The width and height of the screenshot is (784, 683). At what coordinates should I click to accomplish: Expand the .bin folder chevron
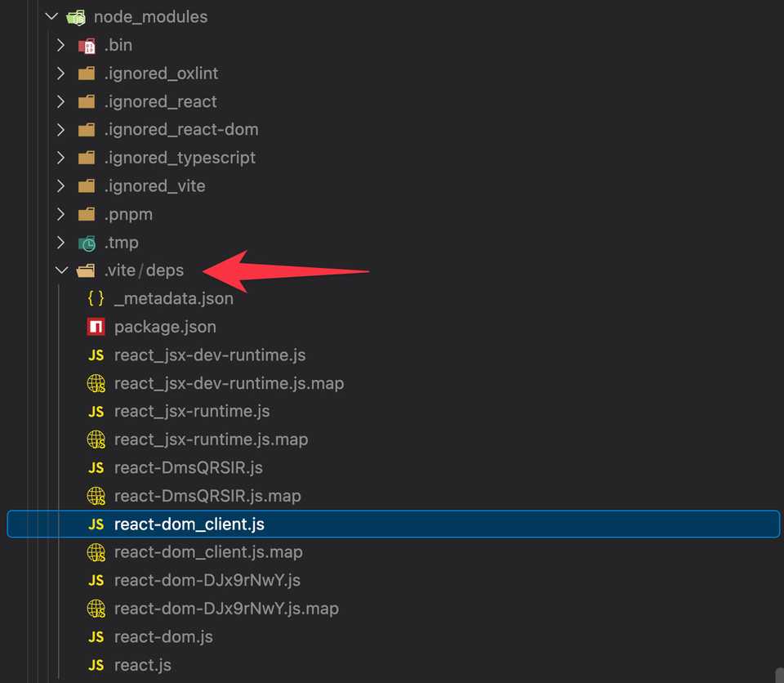pyautogui.click(x=60, y=45)
